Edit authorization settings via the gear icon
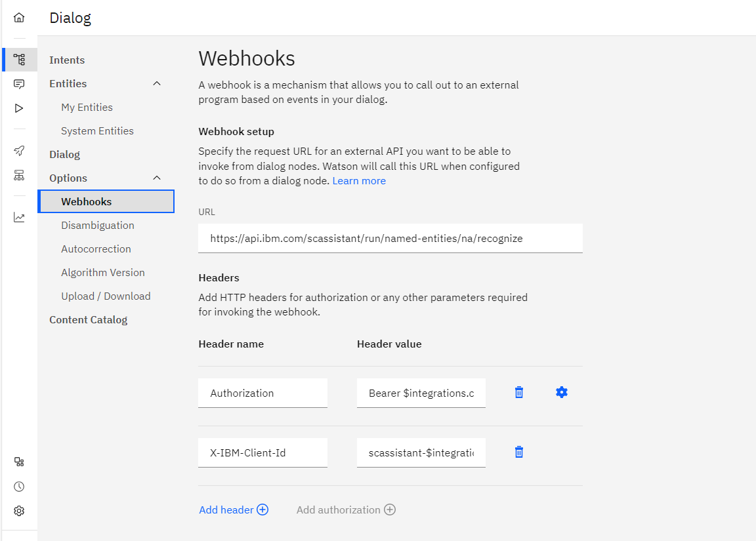Viewport: 756px width, 541px height. point(561,392)
